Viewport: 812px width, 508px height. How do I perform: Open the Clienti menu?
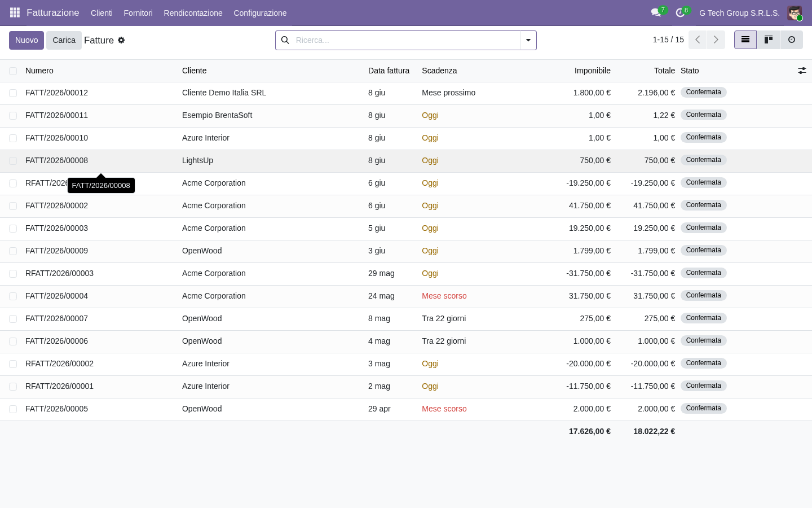(101, 13)
